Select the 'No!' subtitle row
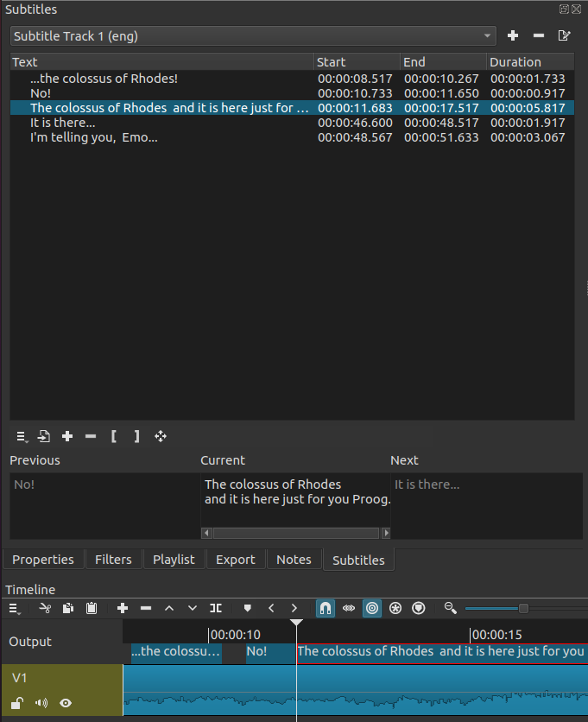 pos(292,93)
